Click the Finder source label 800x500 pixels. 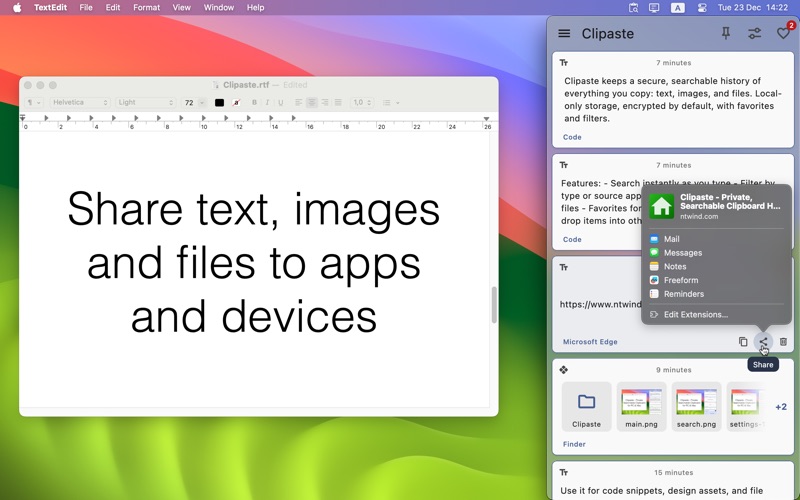574,444
